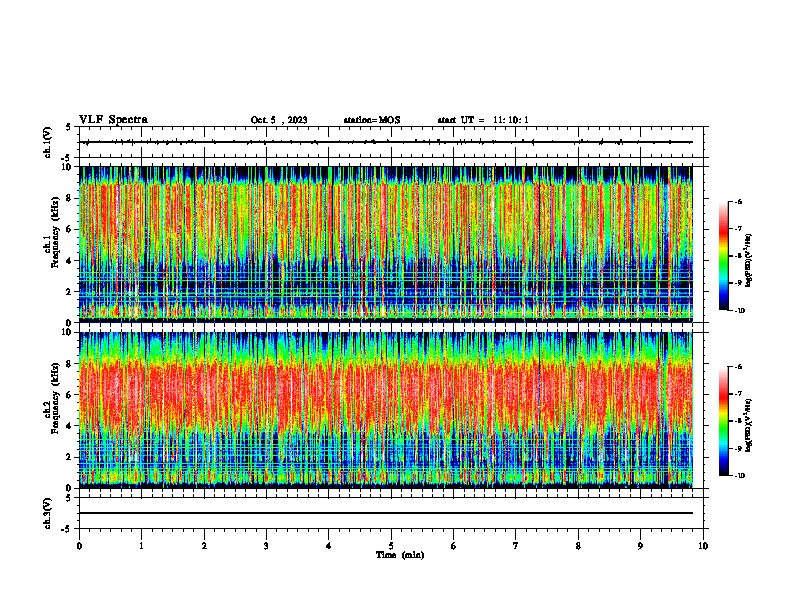Screen dimensions: 792x612
Task: Click the "6" time axis tick label
Action: [454, 546]
